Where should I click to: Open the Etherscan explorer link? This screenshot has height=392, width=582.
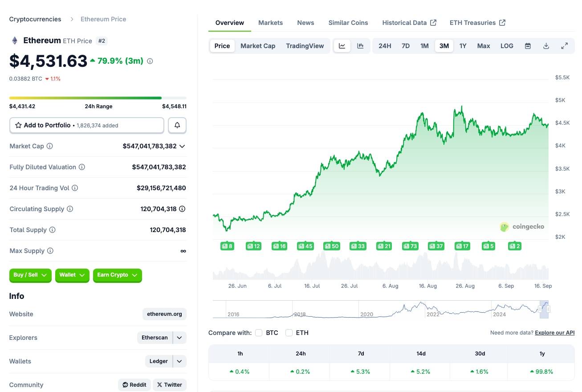[155, 338]
